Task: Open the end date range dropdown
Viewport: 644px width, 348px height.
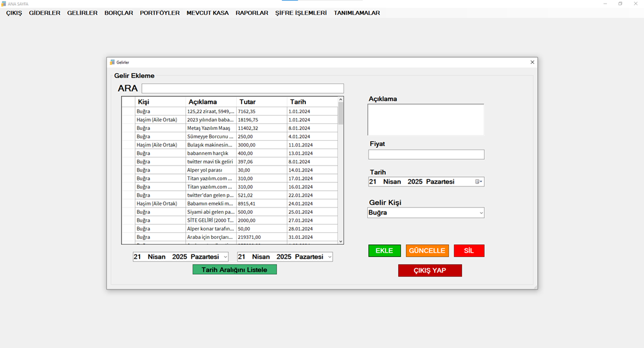Action: coord(329,257)
